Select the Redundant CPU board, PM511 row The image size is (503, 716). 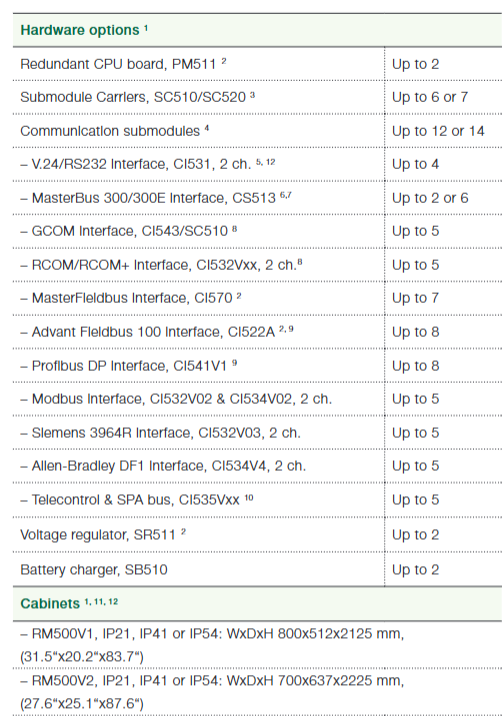[x=257, y=64]
